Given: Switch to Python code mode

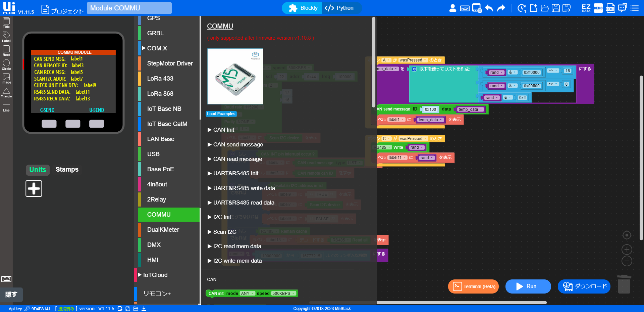Looking at the screenshot, I should [339, 8].
